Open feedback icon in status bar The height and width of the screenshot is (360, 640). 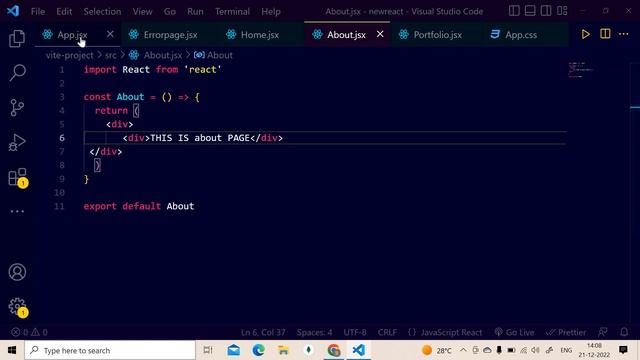[x=602, y=332]
